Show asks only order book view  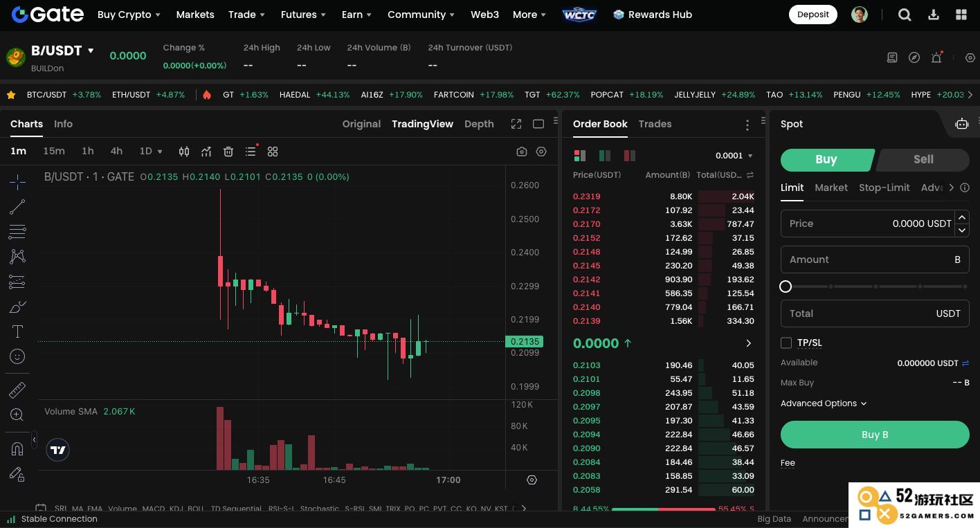(x=630, y=156)
